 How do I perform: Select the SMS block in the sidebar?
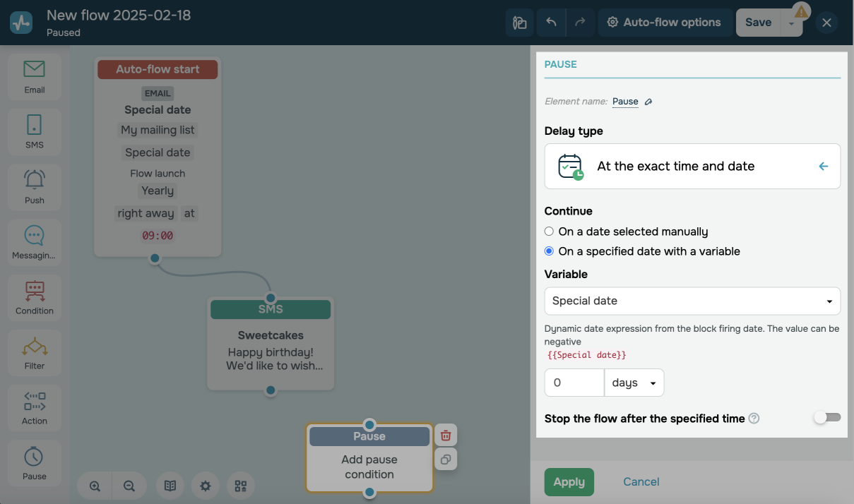tap(34, 132)
